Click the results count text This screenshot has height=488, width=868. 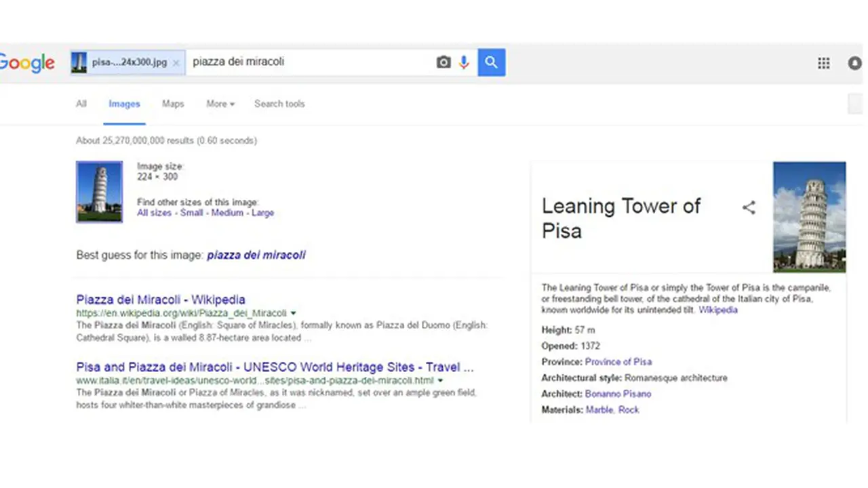coord(166,141)
